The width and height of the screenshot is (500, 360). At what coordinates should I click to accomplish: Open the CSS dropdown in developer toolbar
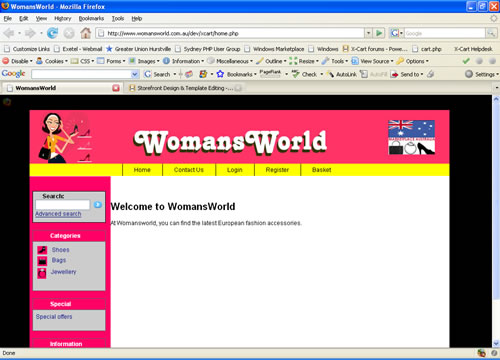click(83, 61)
